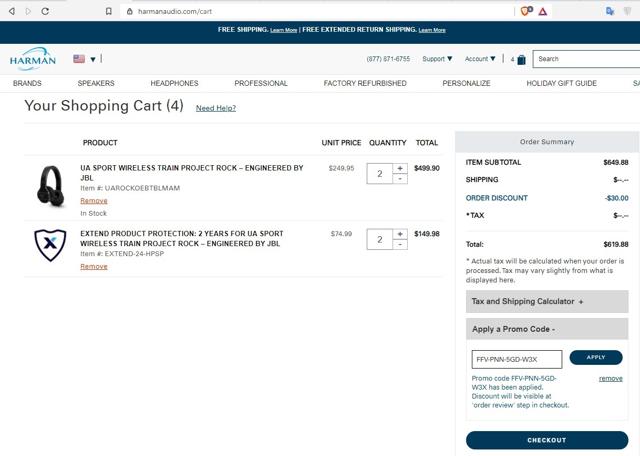Click Extend Product Protection 2 Years title
The width and height of the screenshot is (640, 456).
point(182,238)
